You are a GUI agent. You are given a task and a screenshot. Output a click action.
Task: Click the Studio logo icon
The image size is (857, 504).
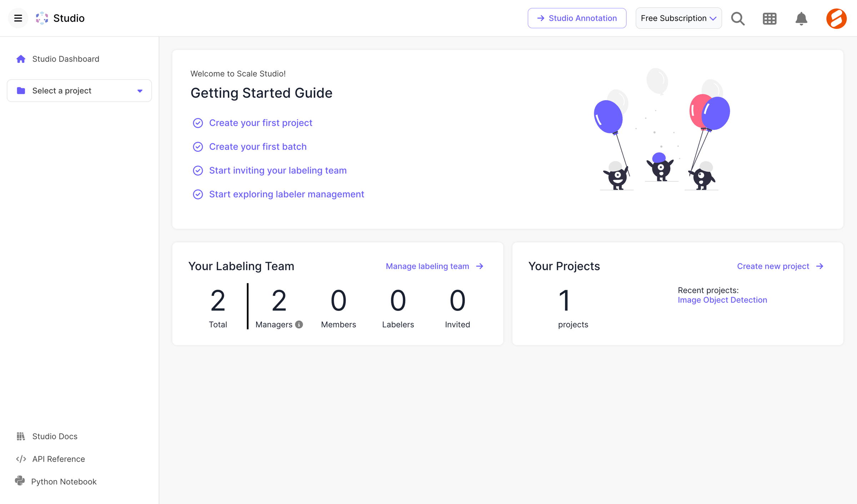(x=42, y=18)
